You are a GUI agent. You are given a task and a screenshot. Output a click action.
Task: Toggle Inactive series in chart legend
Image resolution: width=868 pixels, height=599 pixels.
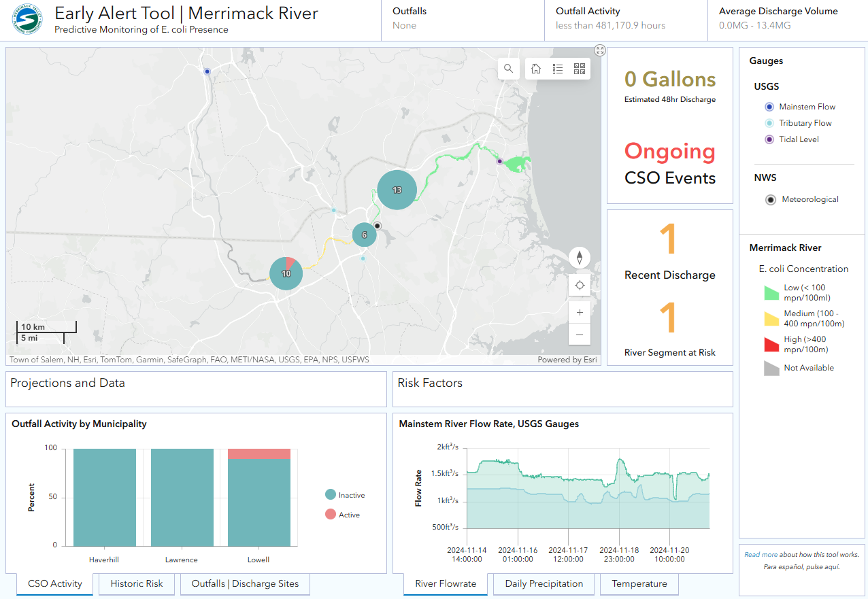tap(345, 495)
